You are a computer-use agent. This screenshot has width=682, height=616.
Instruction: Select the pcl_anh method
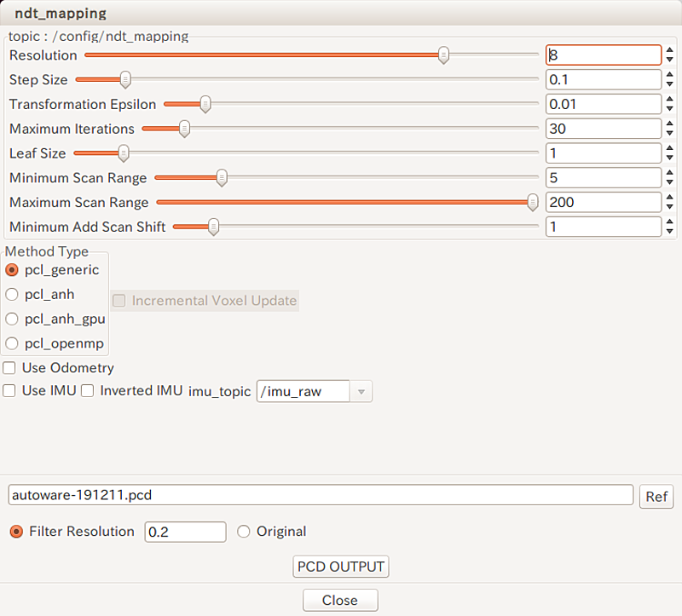[12, 294]
